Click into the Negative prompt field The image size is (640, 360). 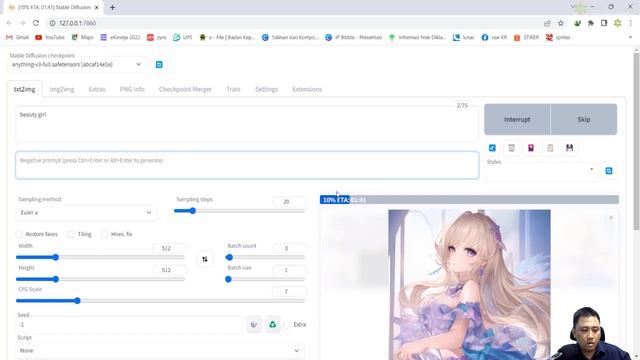point(247,165)
